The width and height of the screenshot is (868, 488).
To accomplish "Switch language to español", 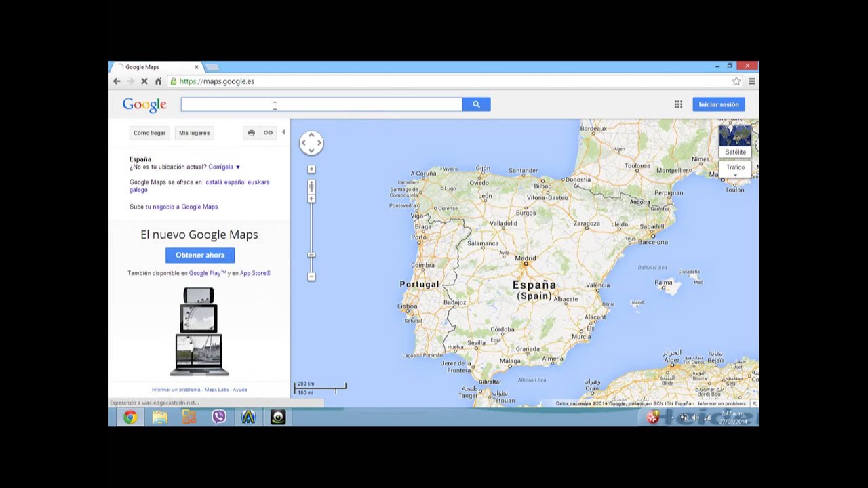I will 236,182.
